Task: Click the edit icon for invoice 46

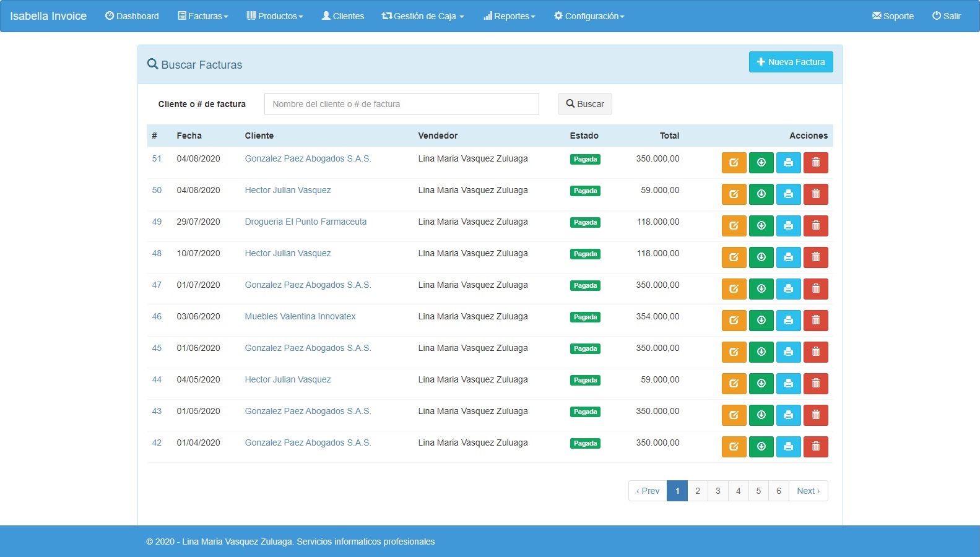Action: (x=734, y=321)
